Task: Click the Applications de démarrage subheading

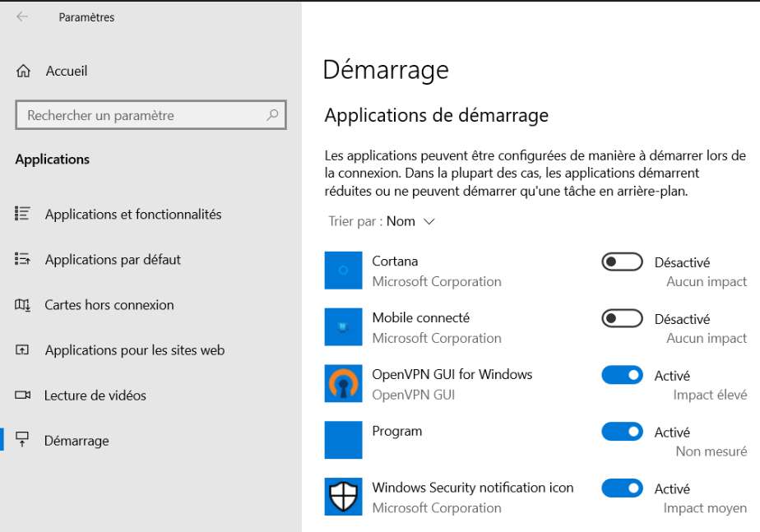Action: 437,115
